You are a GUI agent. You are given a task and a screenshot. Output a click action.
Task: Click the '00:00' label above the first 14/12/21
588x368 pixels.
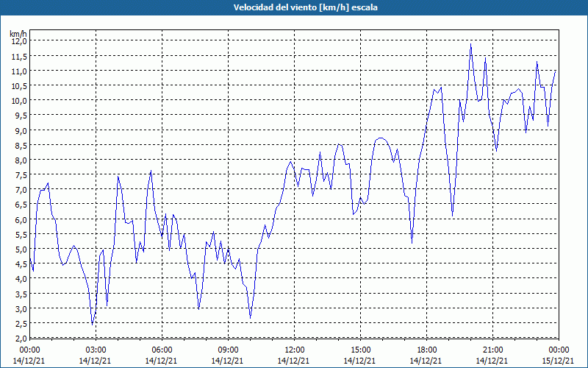coord(29,350)
